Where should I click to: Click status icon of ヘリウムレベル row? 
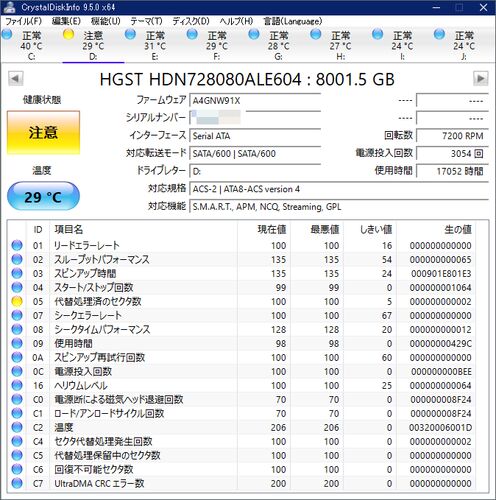click(x=17, y=385)
